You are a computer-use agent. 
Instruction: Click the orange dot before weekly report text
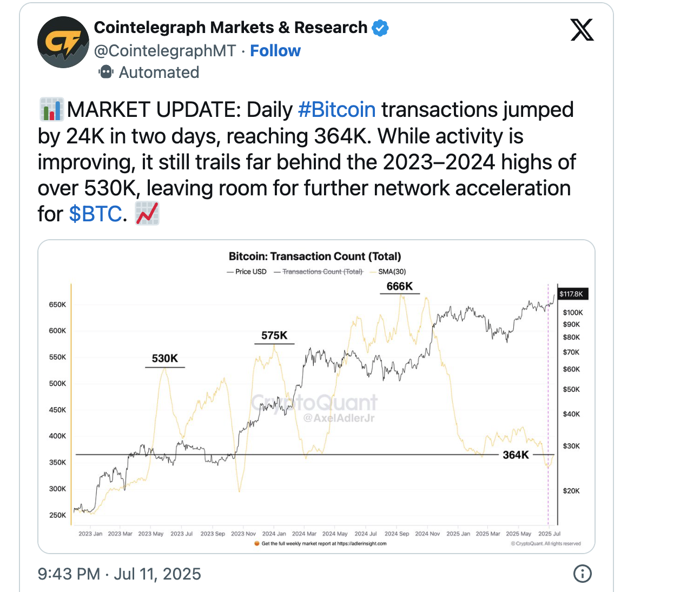point(257,543)
